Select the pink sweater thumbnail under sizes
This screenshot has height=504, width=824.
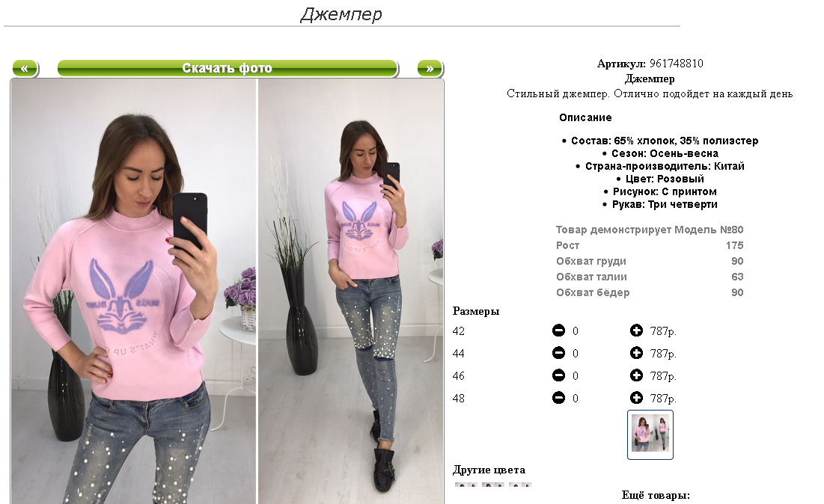coord(650,434)
